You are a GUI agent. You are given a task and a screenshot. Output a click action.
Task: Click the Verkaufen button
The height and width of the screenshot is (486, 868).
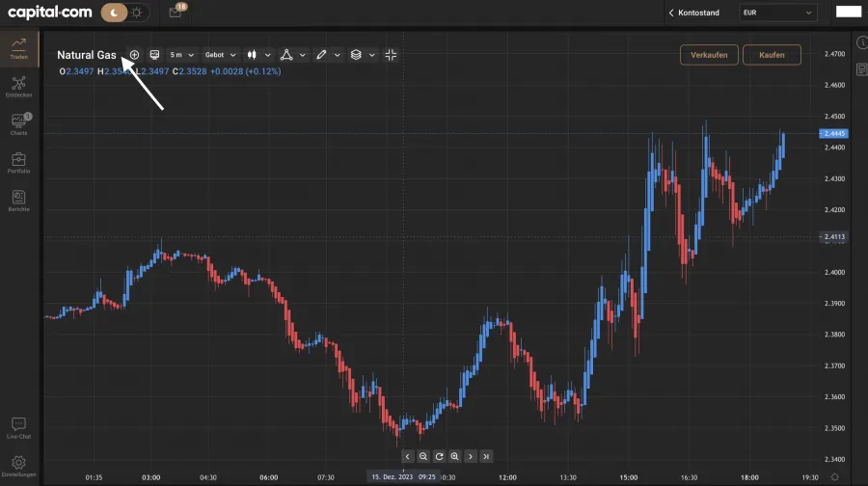(709, 55)
